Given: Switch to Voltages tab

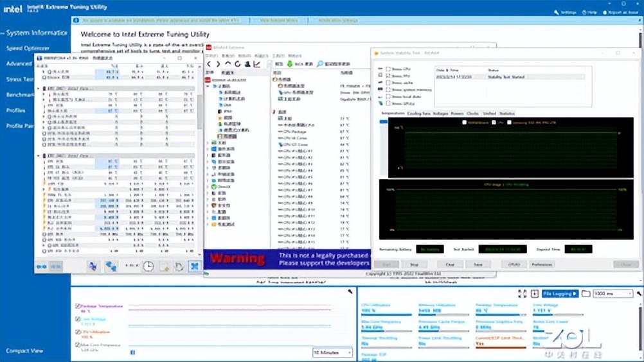Looking at the screenshot, I should point(440,114).
